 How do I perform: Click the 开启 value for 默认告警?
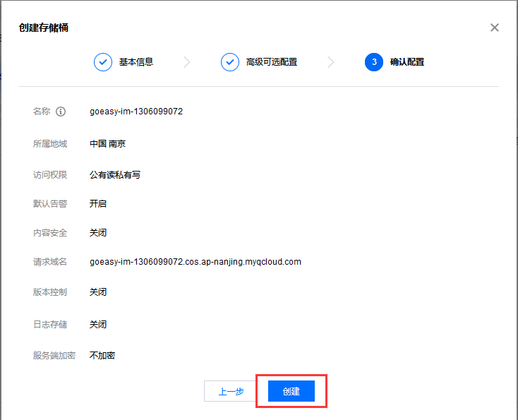tap(98, 204)
